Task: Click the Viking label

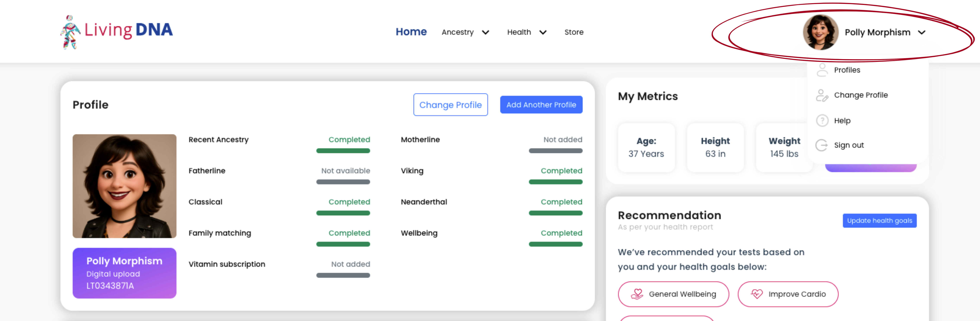Action: click(412, 171)
